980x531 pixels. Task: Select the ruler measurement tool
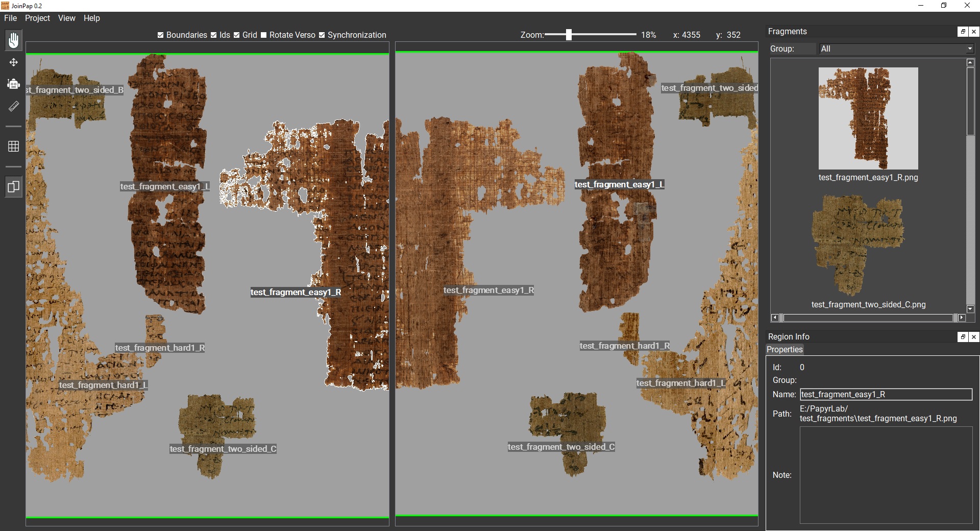pos(13,106)
